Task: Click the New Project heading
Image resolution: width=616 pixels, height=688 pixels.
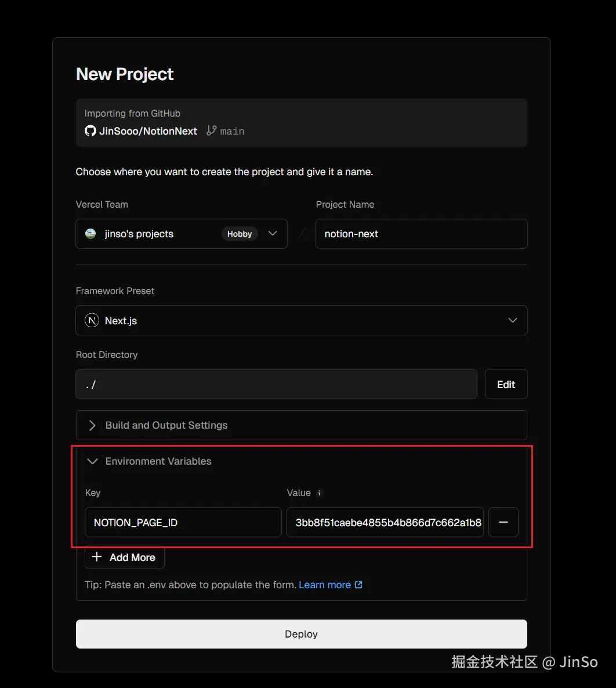Action: [125, 74]
